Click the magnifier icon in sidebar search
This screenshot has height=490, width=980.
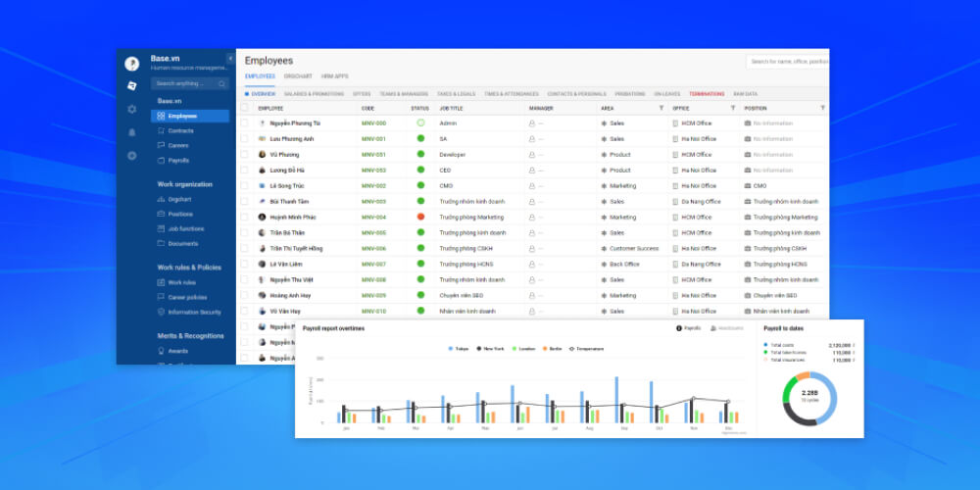coord(222,84)
